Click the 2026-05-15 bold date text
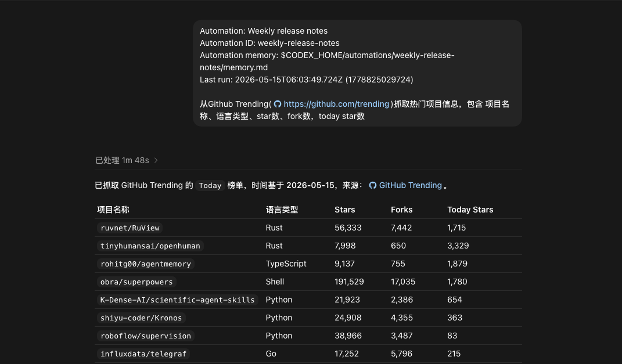Image resolution: width=622 pixels, height=364 pixels. 310,185
